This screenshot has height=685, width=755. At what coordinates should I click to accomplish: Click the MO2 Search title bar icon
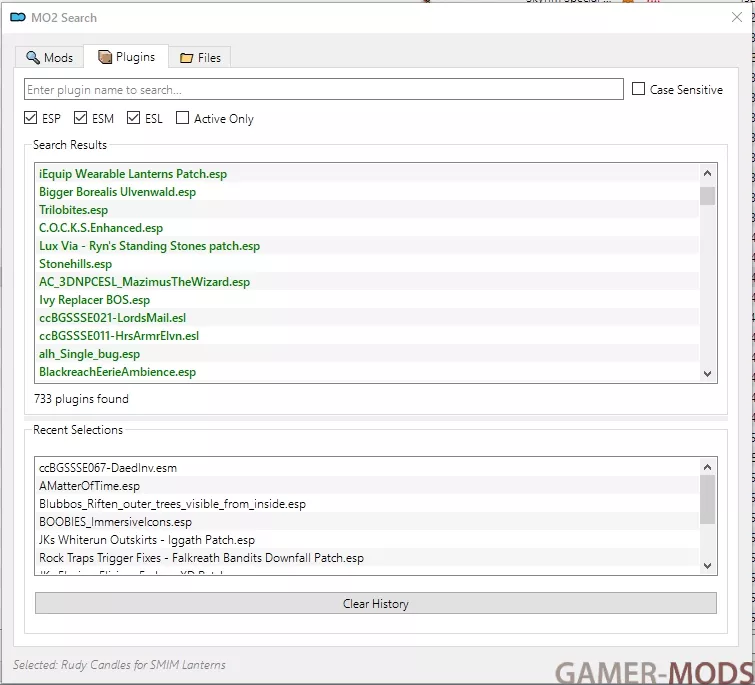point(18,18)
